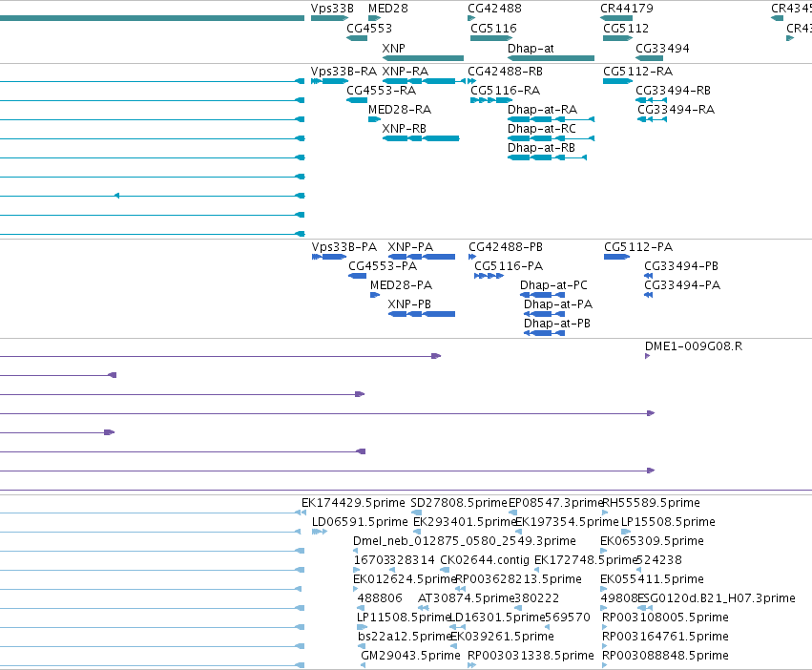This screenshot has height=670, width=812.
Task: Click the CG42488 gene label
Action: coord(494,9)
